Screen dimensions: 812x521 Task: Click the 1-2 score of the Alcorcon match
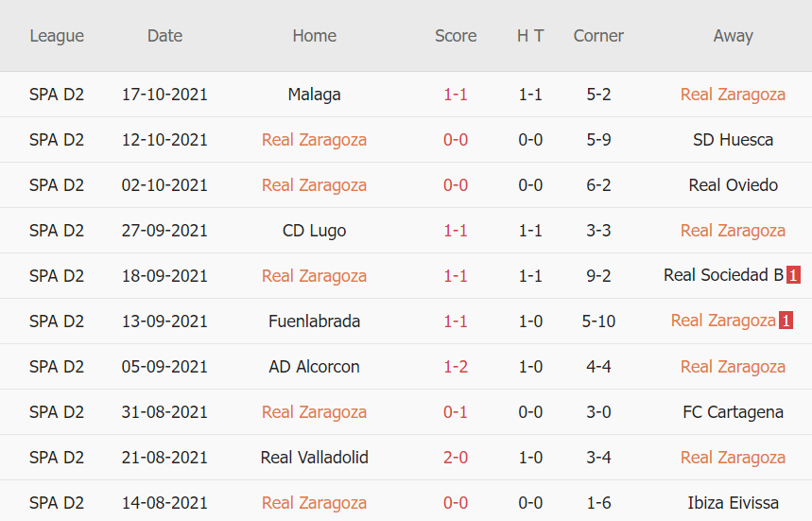(x=456, y=367)
